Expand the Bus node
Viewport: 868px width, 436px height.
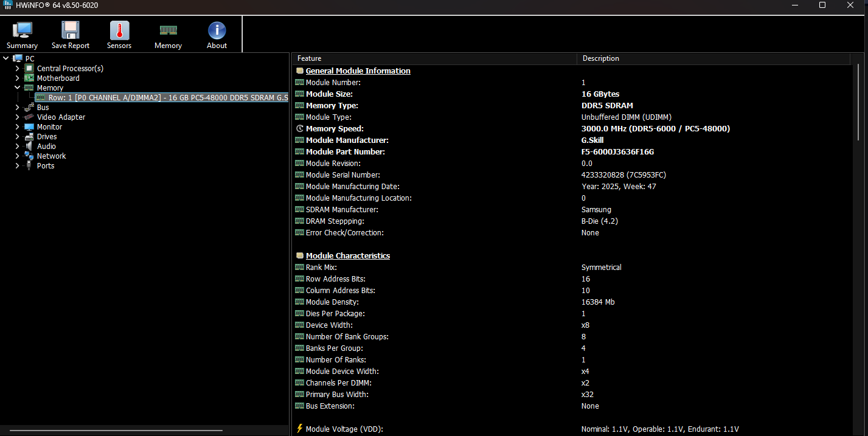click(17, 107)
